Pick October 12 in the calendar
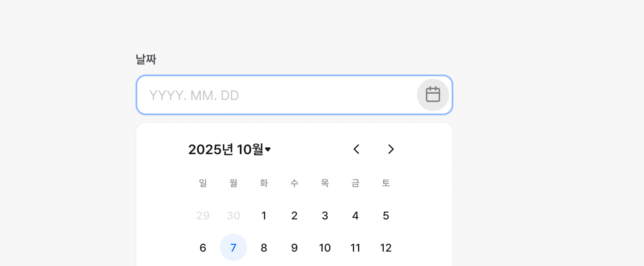This screenshot has width=644, height=266. pyautogui.click(x=386, y=248)
